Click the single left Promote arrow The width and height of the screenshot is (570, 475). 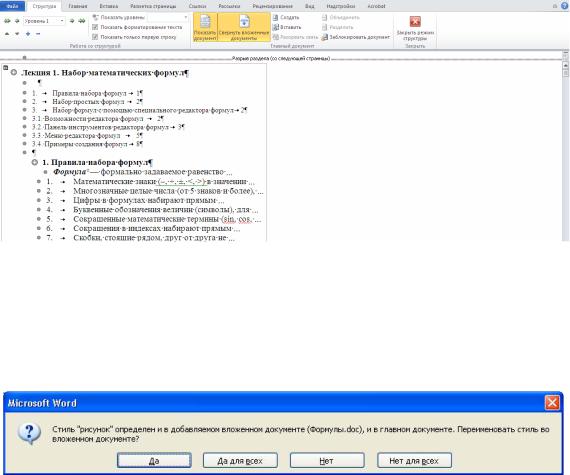click(17, 21)
